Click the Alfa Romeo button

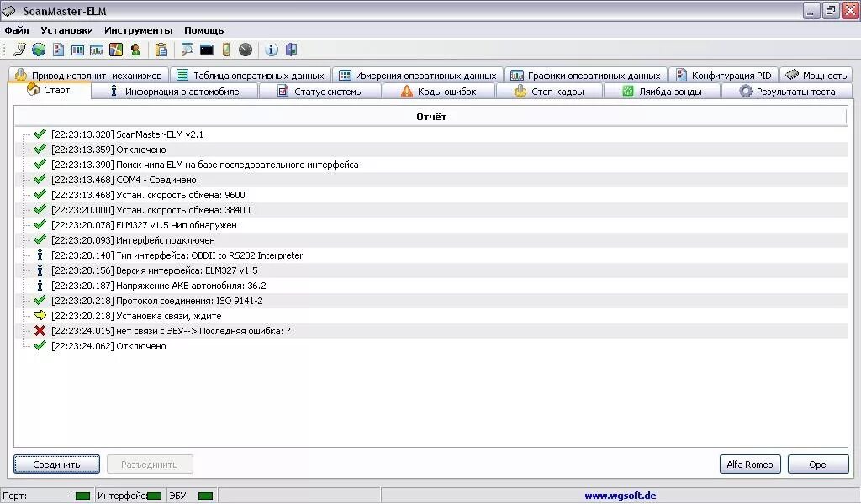[x=749, y=465]
